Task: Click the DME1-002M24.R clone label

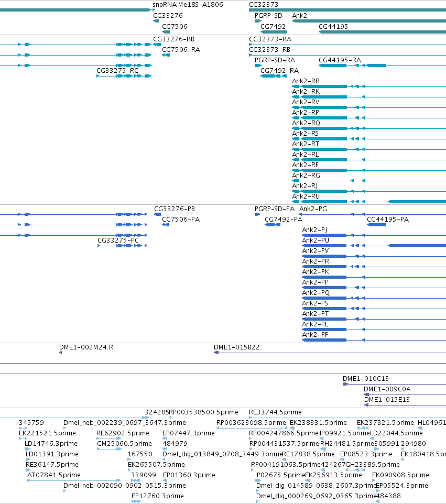Action: (x=86, y=347)
